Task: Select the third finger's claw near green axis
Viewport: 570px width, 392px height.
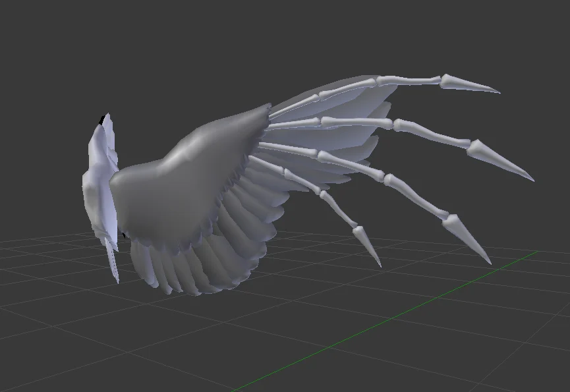Action: [x=467, y=238]
